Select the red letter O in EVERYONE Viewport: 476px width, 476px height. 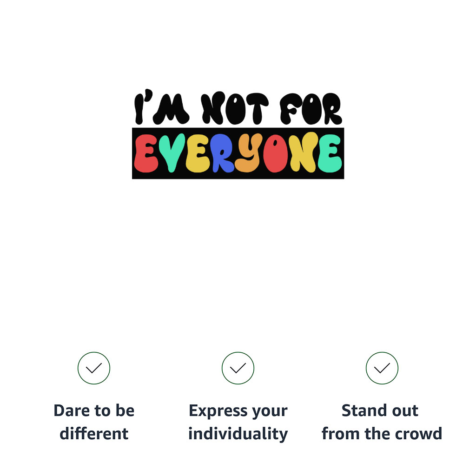click(276, 153)
